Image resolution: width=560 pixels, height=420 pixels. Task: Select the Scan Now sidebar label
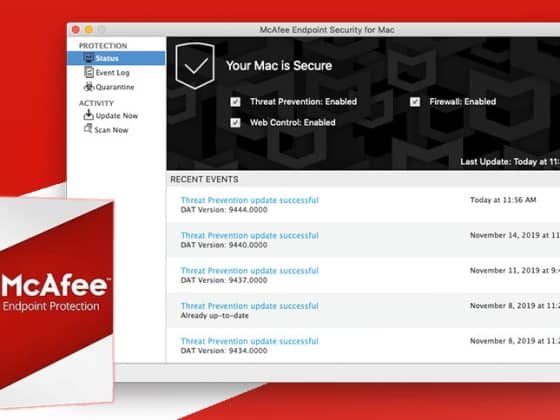[111, 130]
